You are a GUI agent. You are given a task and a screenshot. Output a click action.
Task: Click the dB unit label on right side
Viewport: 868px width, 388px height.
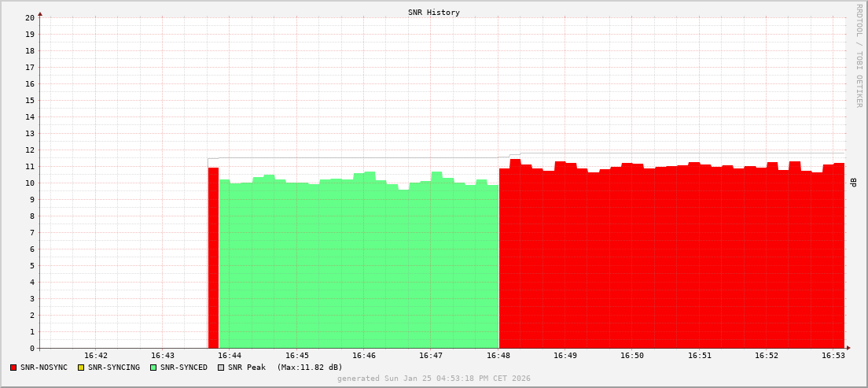[x=853, y=183]
